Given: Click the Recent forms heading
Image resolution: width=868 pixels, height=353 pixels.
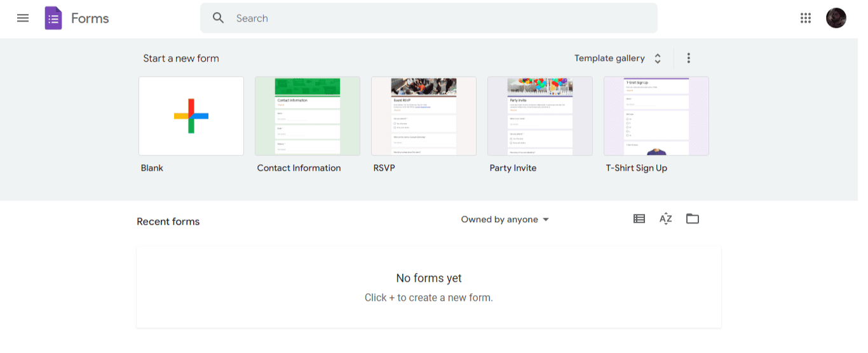Looking at the screenshot, I should tap(168, 222).
